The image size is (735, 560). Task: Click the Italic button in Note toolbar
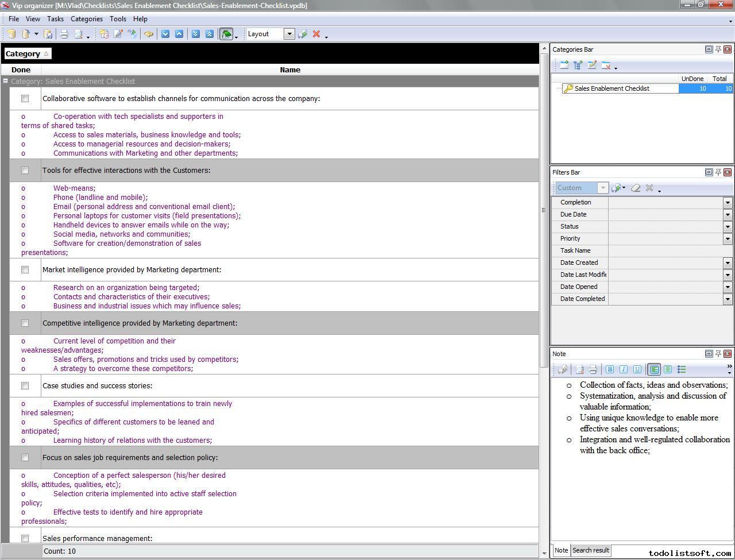(x=624, y=370)
